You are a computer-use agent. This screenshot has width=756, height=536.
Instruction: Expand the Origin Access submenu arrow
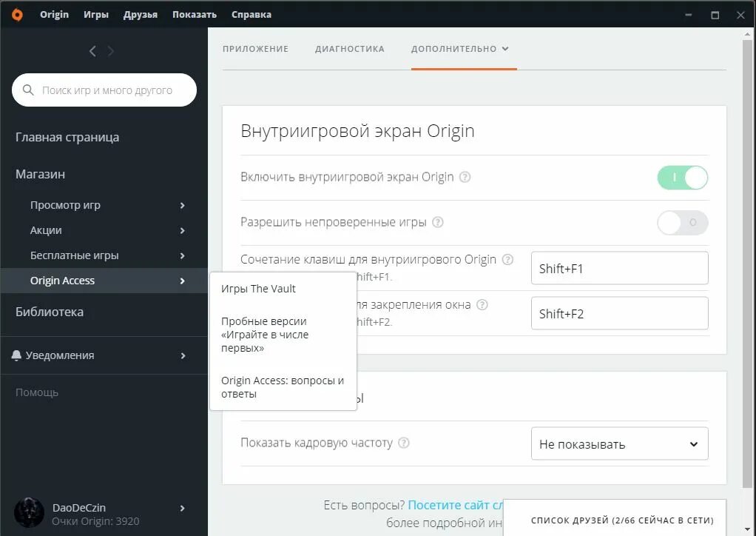[x=182, y=281]
